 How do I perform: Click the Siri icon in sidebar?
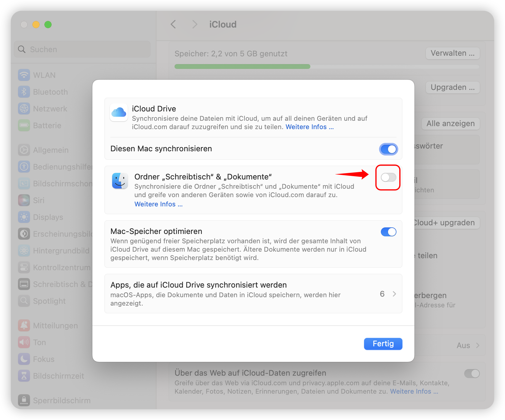[x=24, y=200]
